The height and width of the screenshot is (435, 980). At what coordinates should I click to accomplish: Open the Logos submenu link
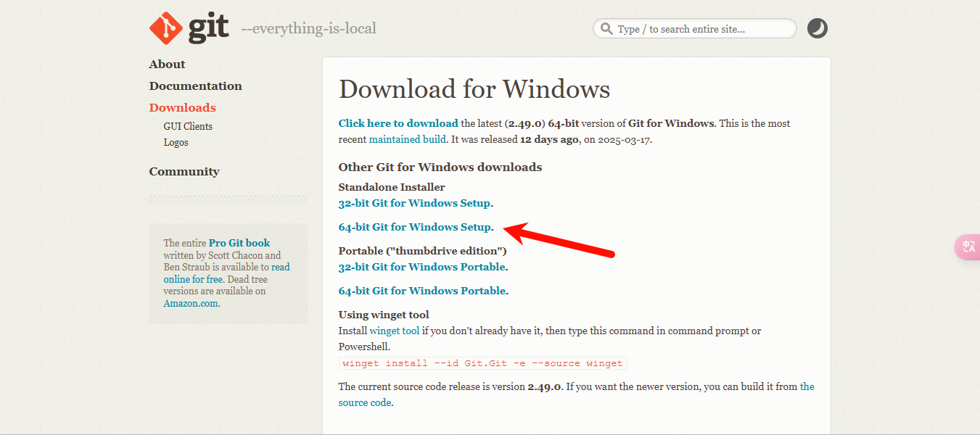click(176, 142)
